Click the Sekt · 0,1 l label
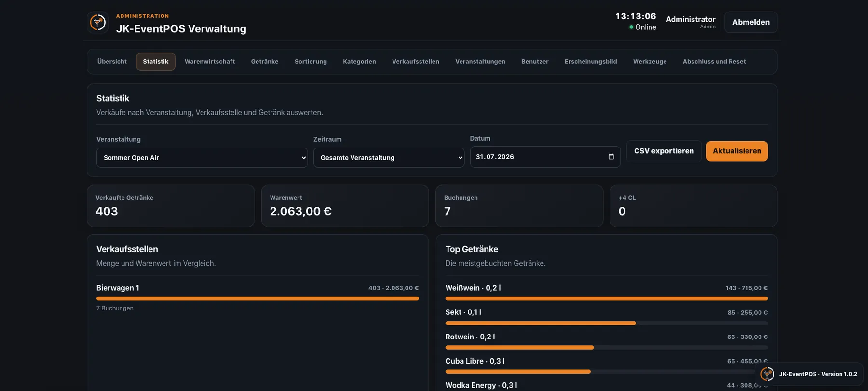Screen dimensions: 868x391 click(463, 312)
